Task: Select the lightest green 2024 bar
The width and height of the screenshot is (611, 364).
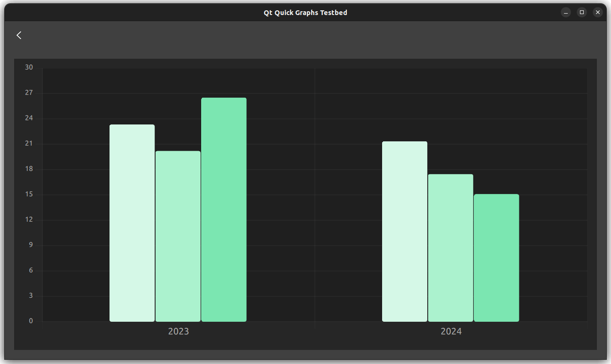Action: 405,232
